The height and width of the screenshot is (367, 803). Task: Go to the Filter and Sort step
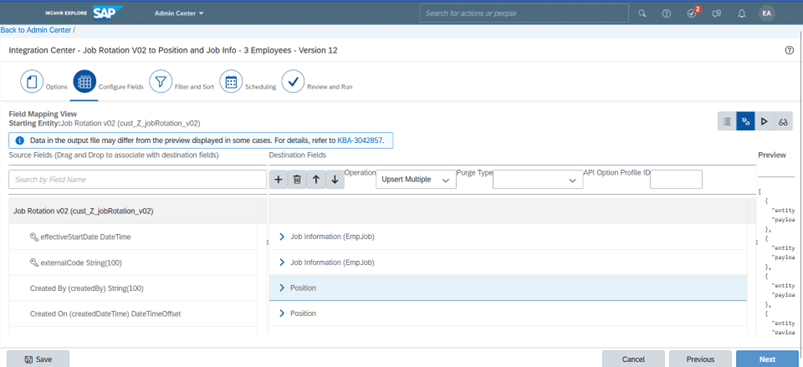(160, 82)
